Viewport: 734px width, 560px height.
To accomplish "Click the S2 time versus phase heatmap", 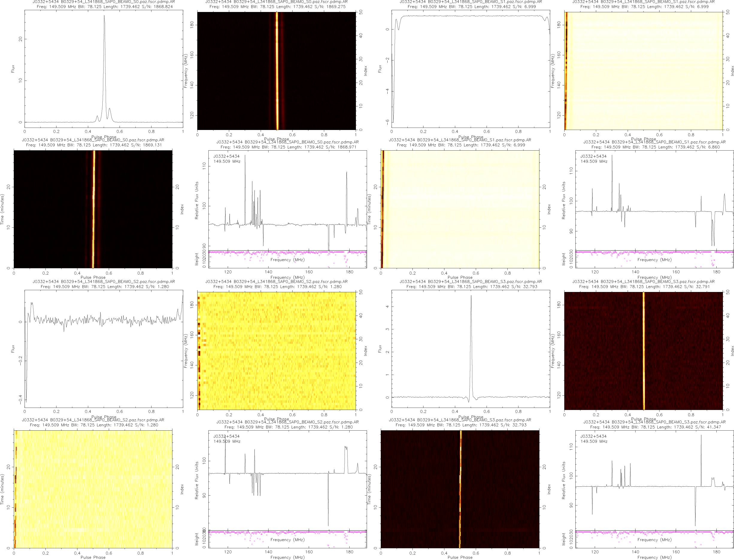I will (93, 489).
